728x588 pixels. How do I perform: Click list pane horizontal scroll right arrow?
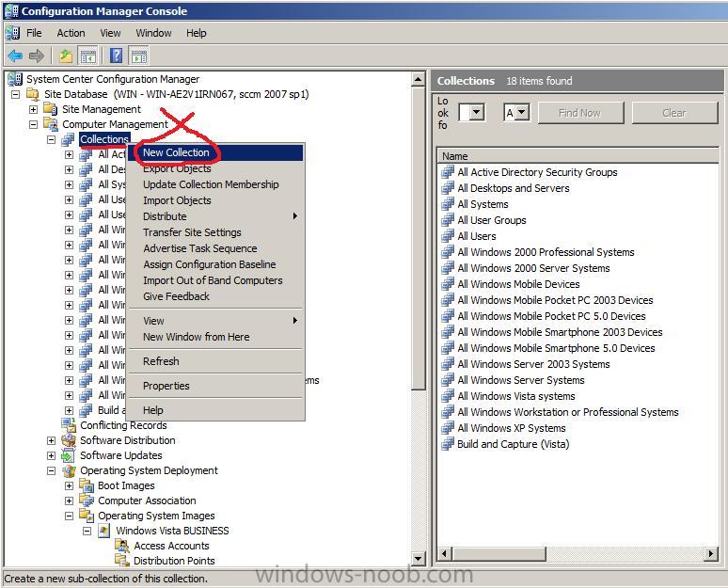(711, 553)
